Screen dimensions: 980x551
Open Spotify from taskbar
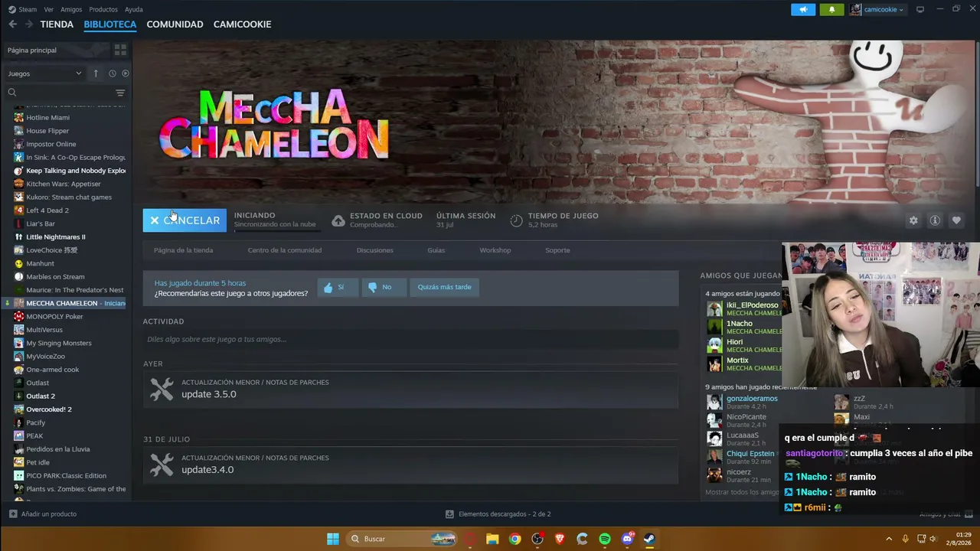coord(605,539)
